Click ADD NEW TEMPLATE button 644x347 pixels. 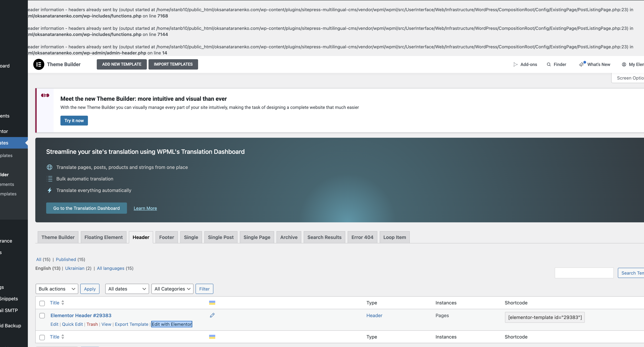point(122,64)
